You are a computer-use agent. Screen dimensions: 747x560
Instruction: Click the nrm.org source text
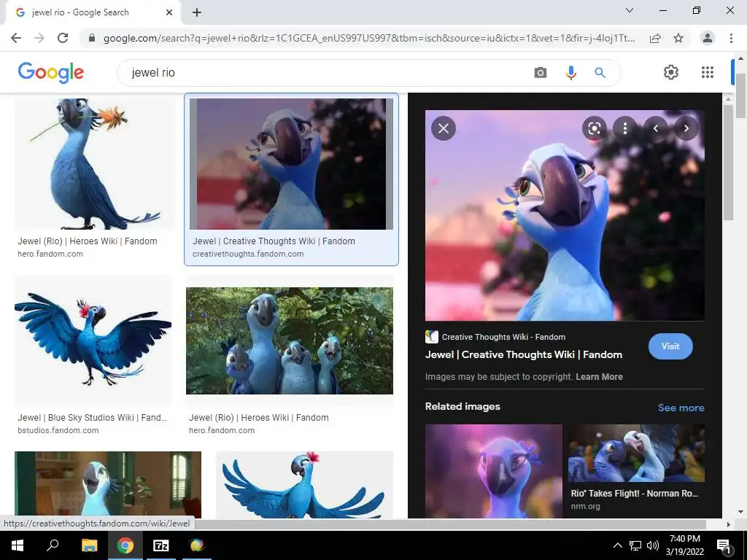tap(586, 506)
